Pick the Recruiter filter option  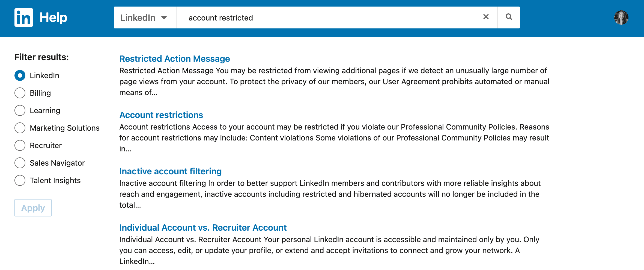pyautogui.click(x=20, y=145)
